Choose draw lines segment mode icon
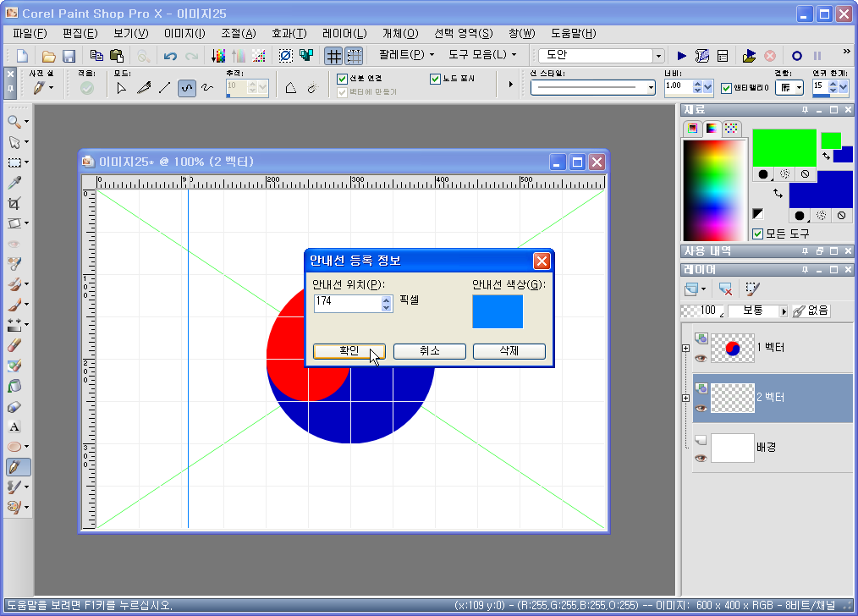858x616 pixels. point(165,87)
